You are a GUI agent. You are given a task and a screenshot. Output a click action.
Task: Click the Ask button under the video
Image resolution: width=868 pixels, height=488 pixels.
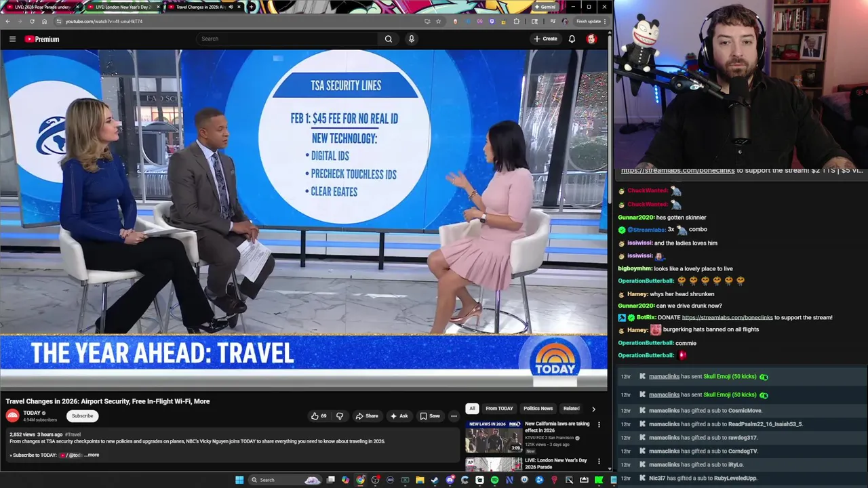399,415
